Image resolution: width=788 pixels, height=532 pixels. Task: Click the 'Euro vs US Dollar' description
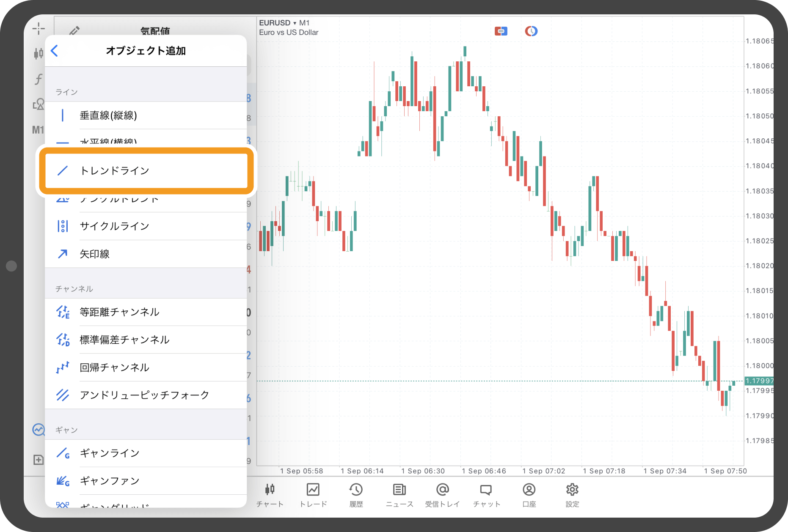pyautogui.click(x=289, y=33)
